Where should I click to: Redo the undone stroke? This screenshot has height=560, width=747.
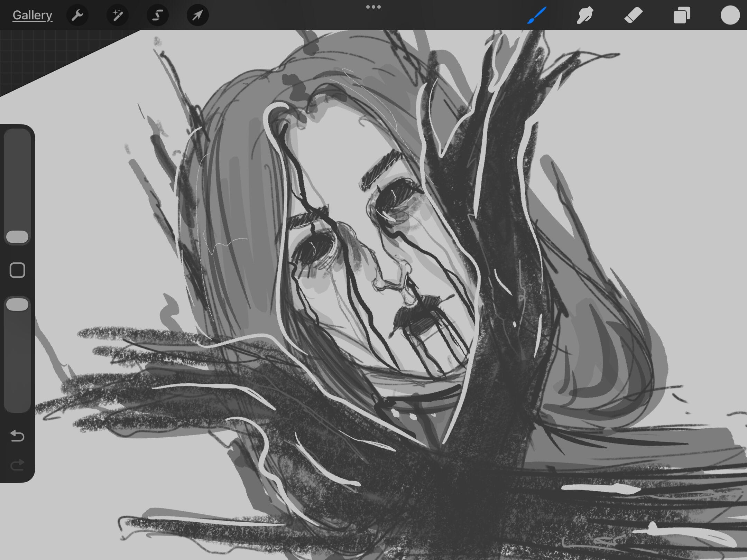click(x=17, y=465)
